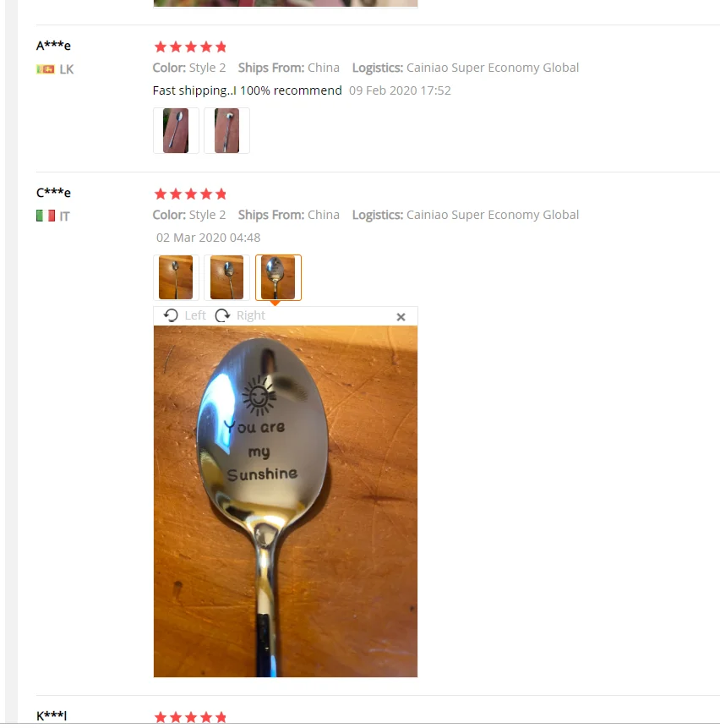The image size is (720, 728).
Task: Click reviewer name A***e
Action: tap(53, 46)
